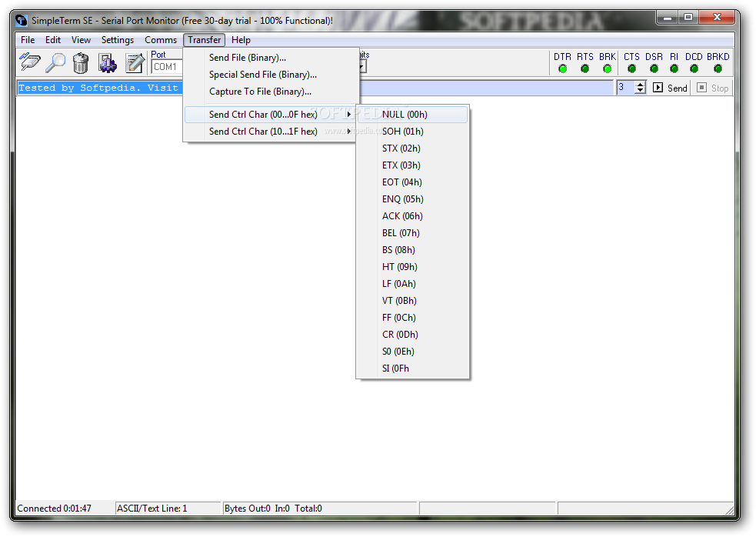Click the CTS status LED
756x537 pixels.
[631, 69]
